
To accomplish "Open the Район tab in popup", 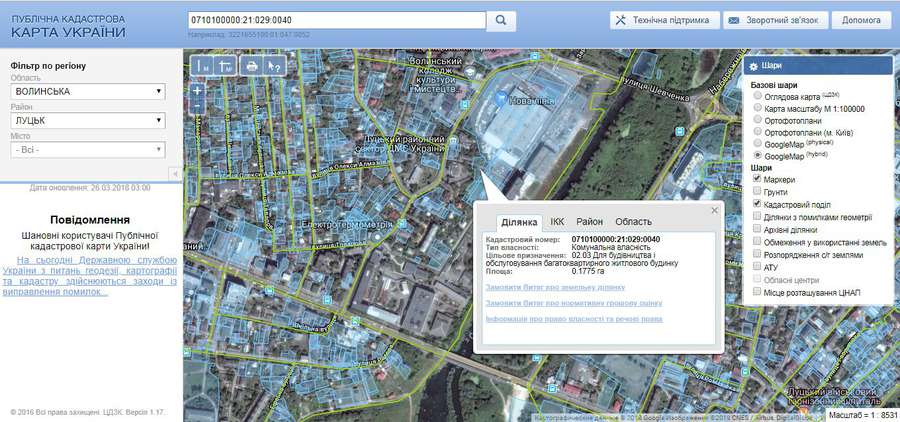I will click(x=589, y=222).
